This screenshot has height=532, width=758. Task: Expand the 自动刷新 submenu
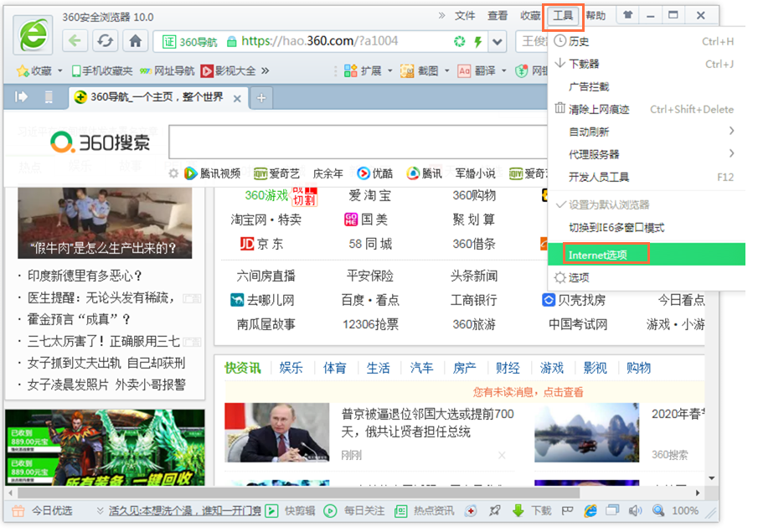[x=647, y=132]
